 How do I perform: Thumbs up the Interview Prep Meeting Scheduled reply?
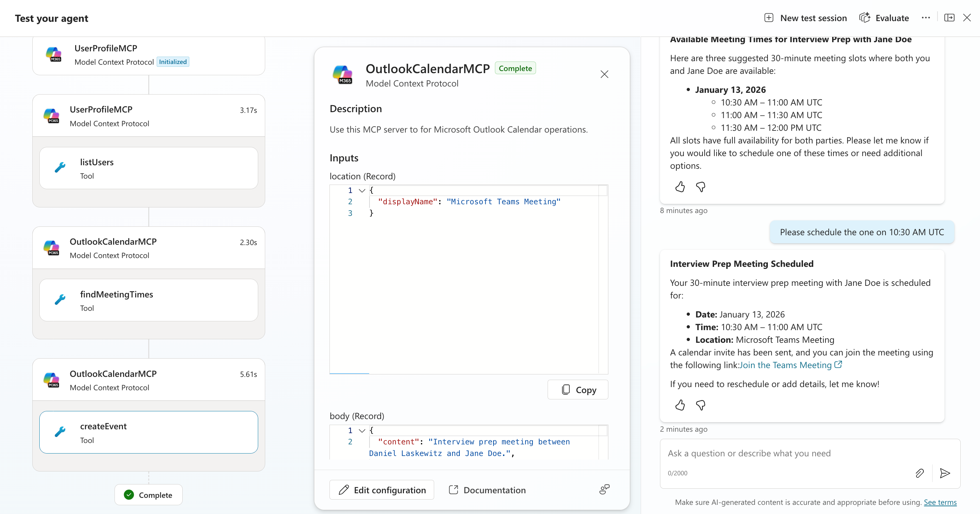tap(680, 405)
